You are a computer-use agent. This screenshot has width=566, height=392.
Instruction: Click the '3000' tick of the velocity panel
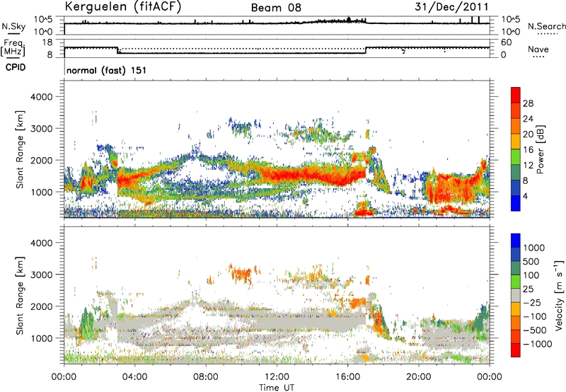coord(42,275)
